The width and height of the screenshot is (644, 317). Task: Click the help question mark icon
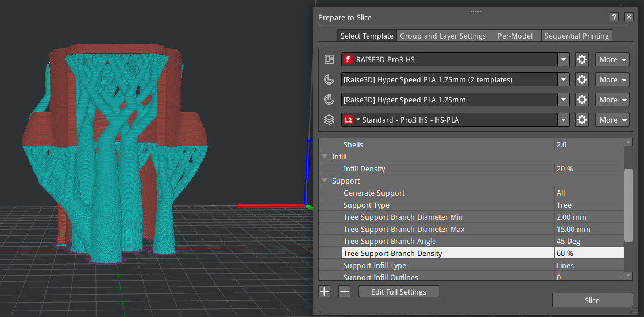614,17
